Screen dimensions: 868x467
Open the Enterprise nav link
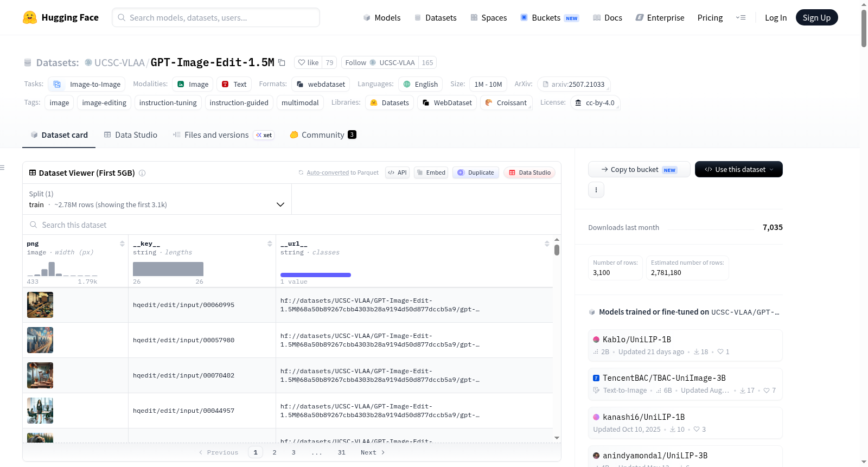(x=660, y=17)
